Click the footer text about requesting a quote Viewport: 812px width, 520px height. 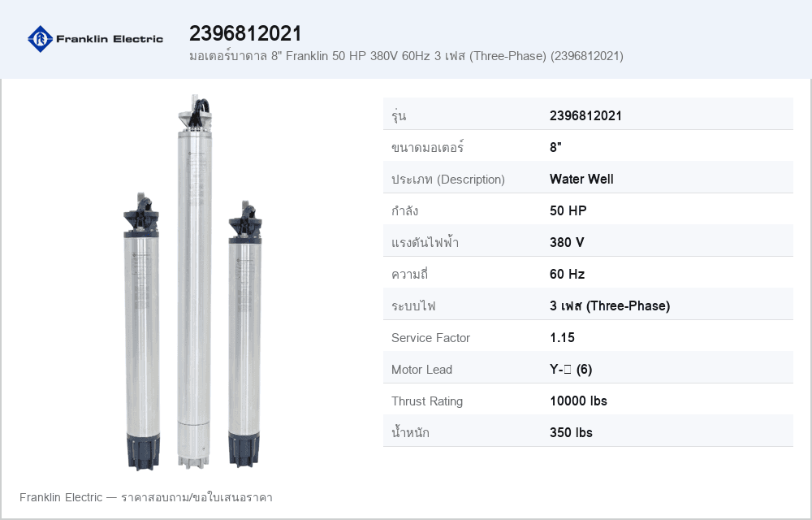click(x=146, y=497)
